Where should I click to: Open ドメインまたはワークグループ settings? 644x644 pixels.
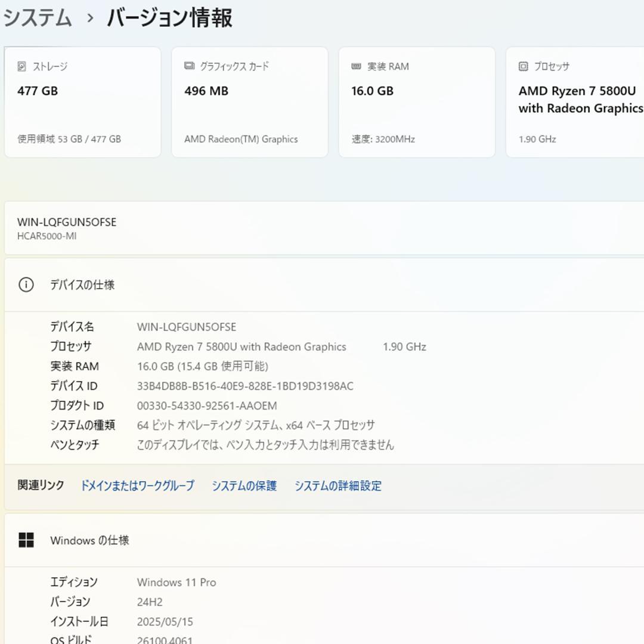click(138, 486)
